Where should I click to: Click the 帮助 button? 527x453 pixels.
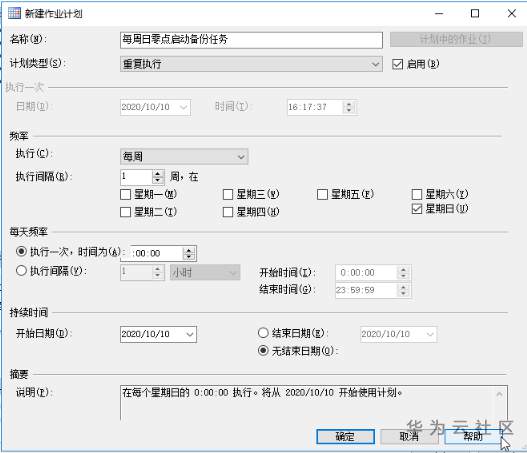click(x=473, y=437)
